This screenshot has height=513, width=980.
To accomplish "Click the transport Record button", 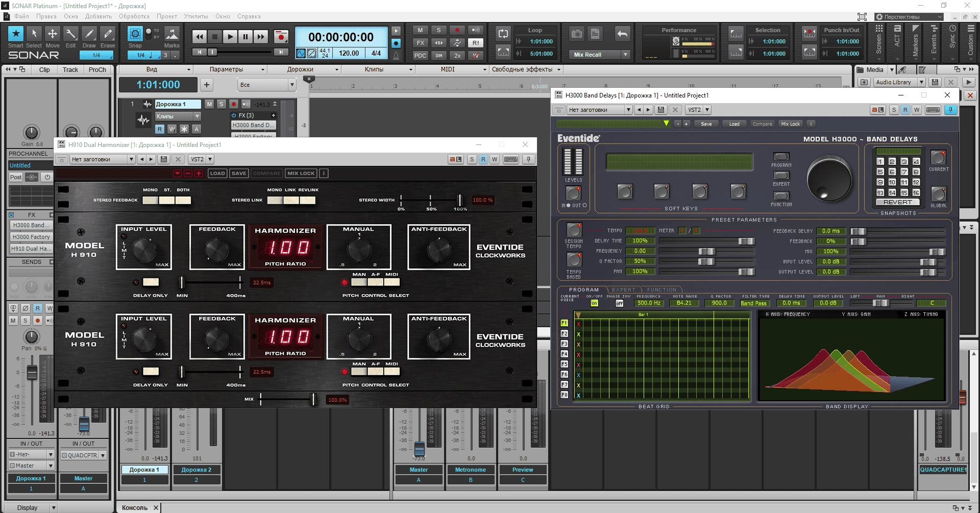I will pyautogui.click(x=281, y=36).
